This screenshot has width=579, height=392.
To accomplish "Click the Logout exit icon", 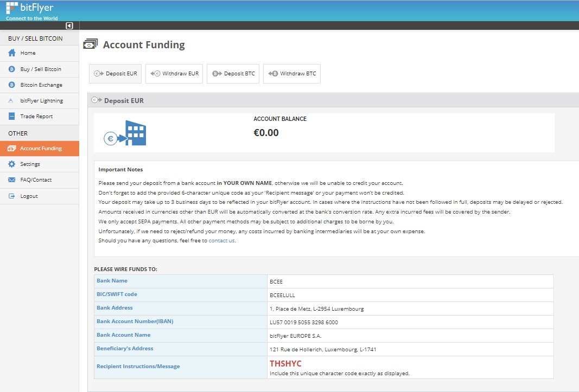I will (12, 196).
